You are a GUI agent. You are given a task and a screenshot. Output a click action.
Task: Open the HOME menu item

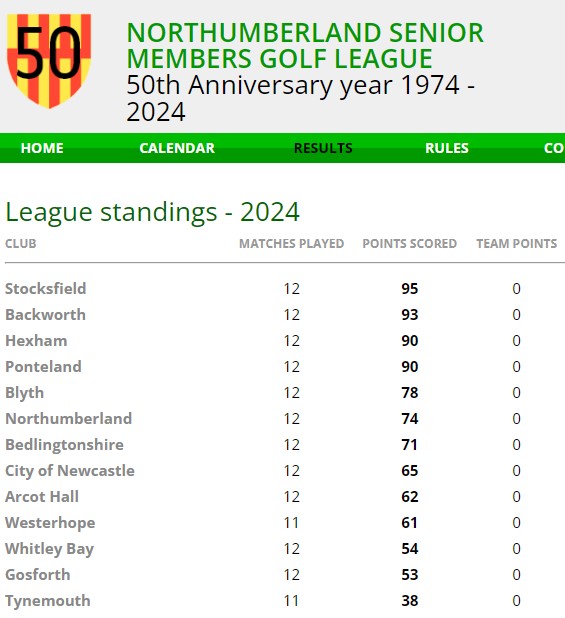click(42, 148)
